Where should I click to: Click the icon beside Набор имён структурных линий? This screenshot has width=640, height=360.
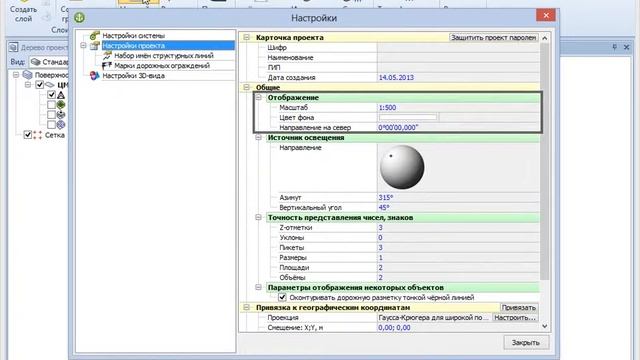tap(107, 56)
